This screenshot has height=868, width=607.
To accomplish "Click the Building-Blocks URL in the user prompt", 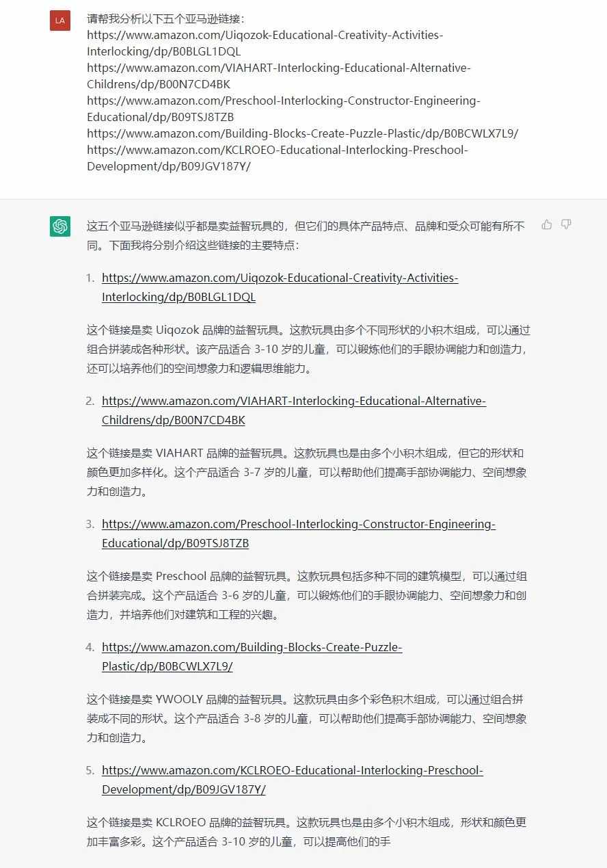I will pos(303,133).
